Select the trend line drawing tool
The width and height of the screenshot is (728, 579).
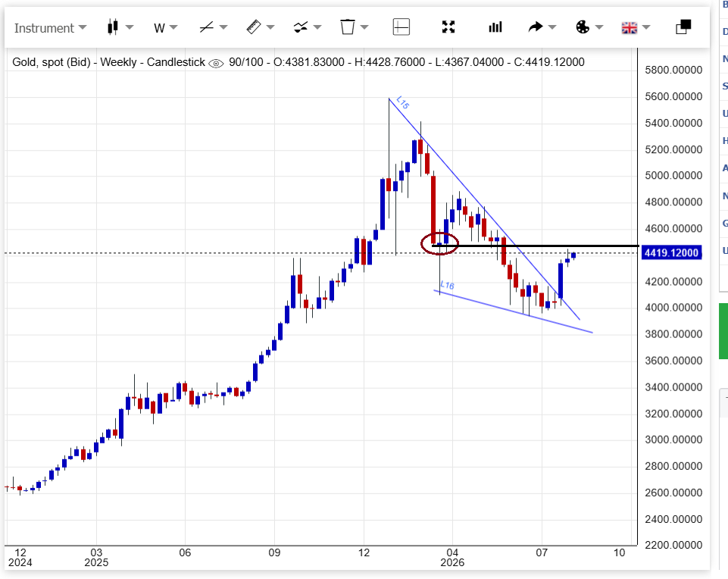[207, 27]
